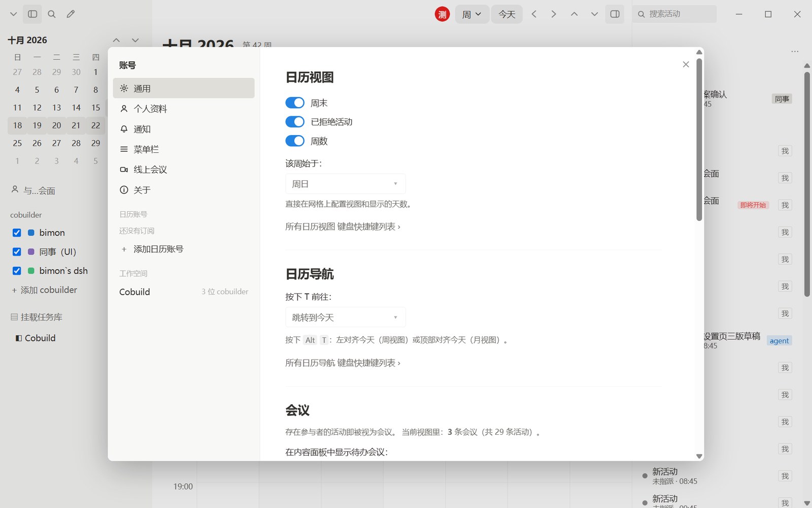Click the purple 同事 color swatch
The width and height of the screenshot is (812, 508).
[x=31, y=251]
